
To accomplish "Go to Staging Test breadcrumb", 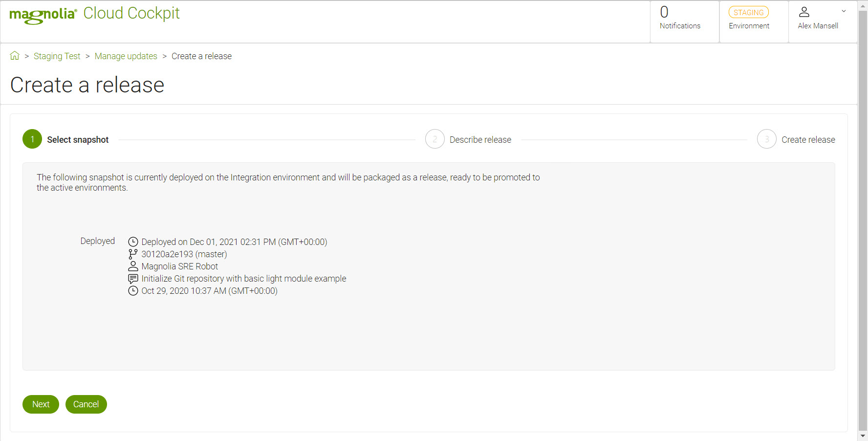I will point(57,56).
